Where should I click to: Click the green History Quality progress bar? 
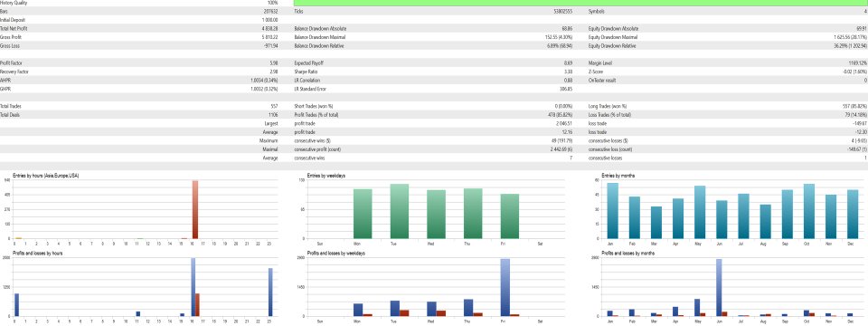(x=580, y=3)
